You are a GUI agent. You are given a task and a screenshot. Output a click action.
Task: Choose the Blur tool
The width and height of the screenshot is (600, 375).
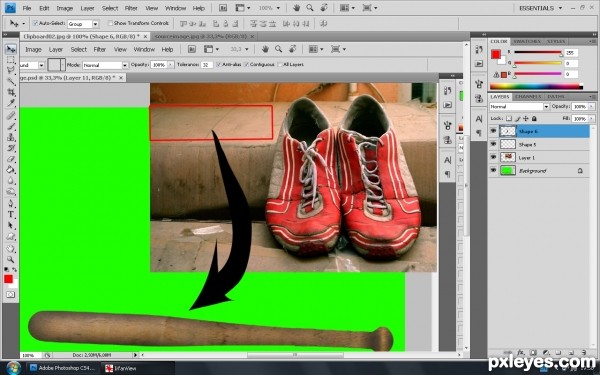[11, 180]
